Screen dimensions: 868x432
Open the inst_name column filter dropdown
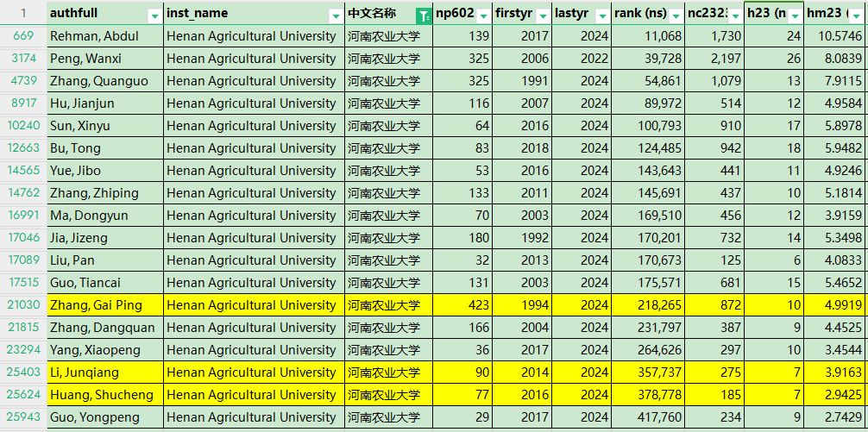coord(335,15)
